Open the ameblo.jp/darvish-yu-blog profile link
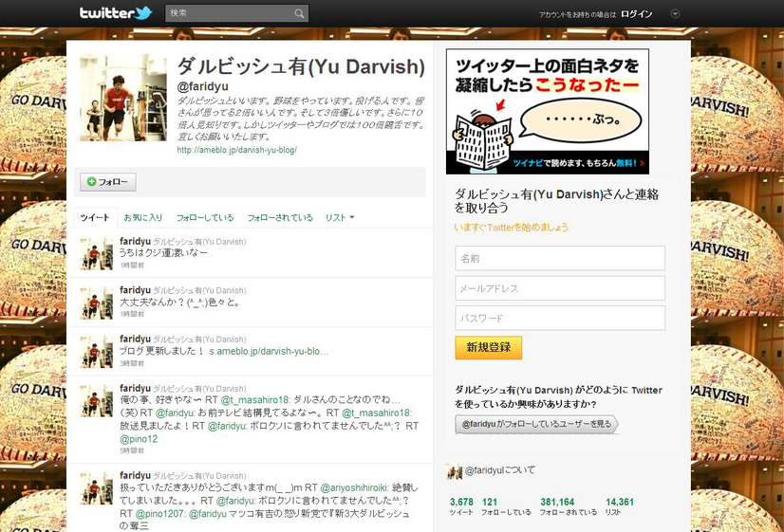784x532 pixels. click(x=237, y=150)
